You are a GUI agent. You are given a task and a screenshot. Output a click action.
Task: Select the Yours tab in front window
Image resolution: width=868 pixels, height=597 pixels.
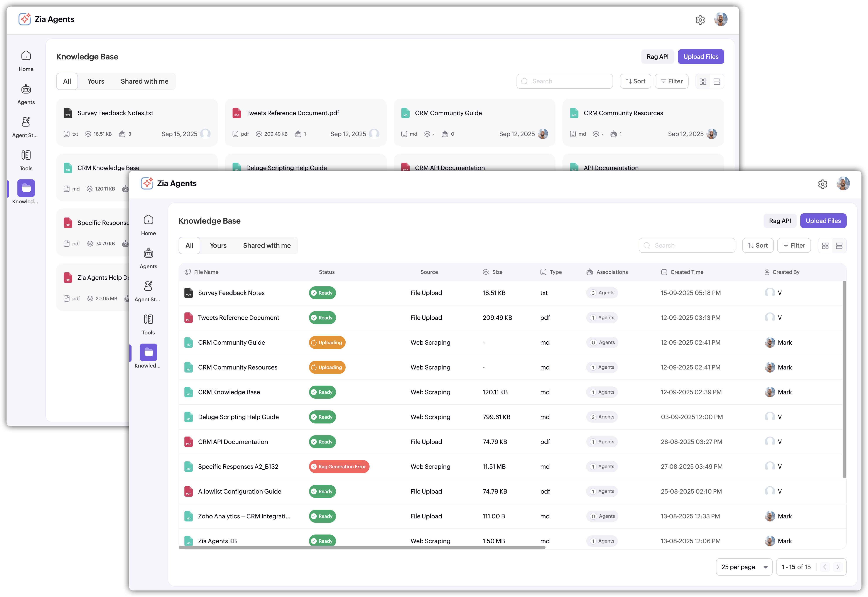[218, 245]
